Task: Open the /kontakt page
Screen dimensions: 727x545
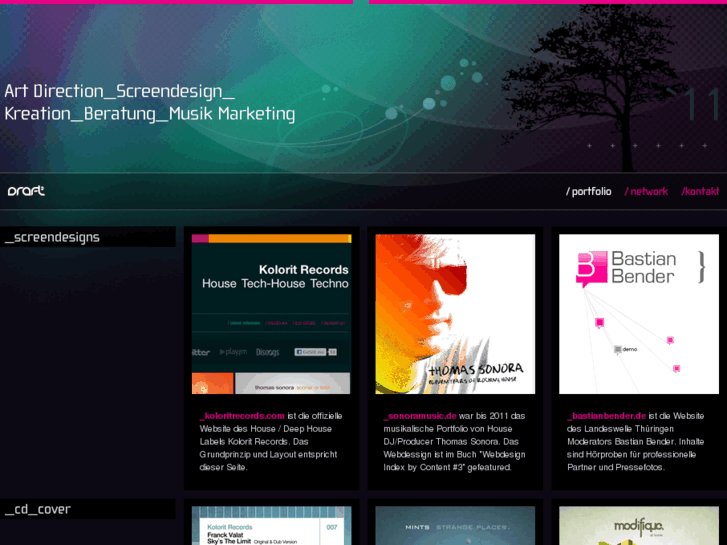Action: tap(700, 192)
